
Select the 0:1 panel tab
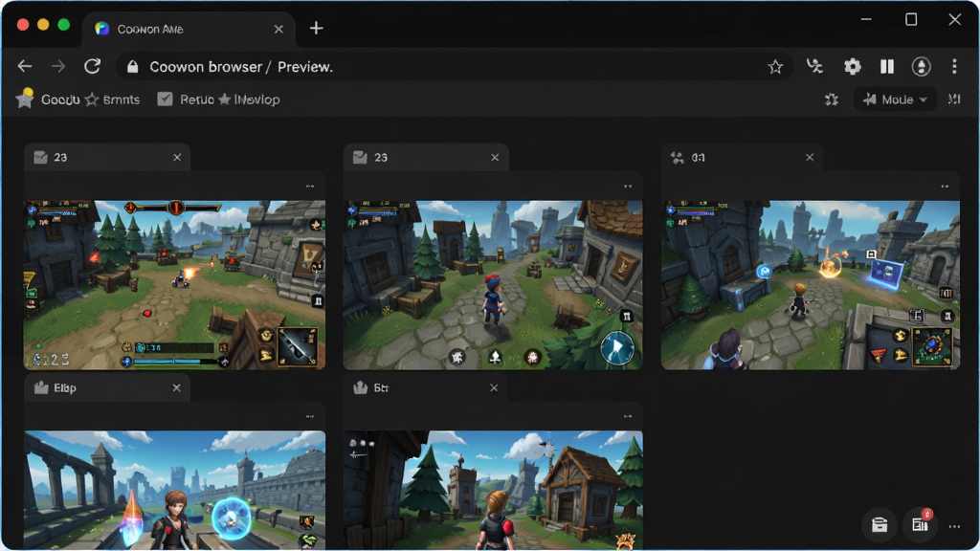click(742, 158)
